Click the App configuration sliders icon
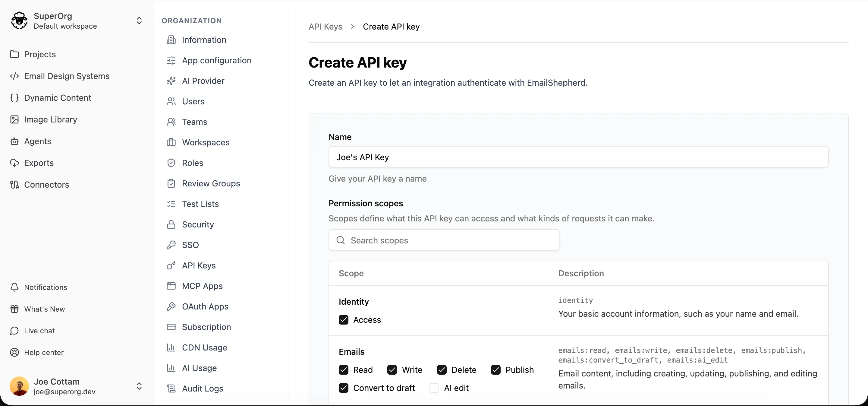This screenshot has height=406, width=868. tap(171, 60)
